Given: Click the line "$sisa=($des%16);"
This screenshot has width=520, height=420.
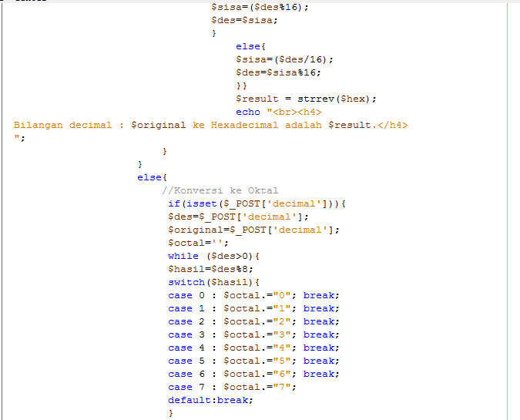Looking at the screenshot, I should 260,7.
